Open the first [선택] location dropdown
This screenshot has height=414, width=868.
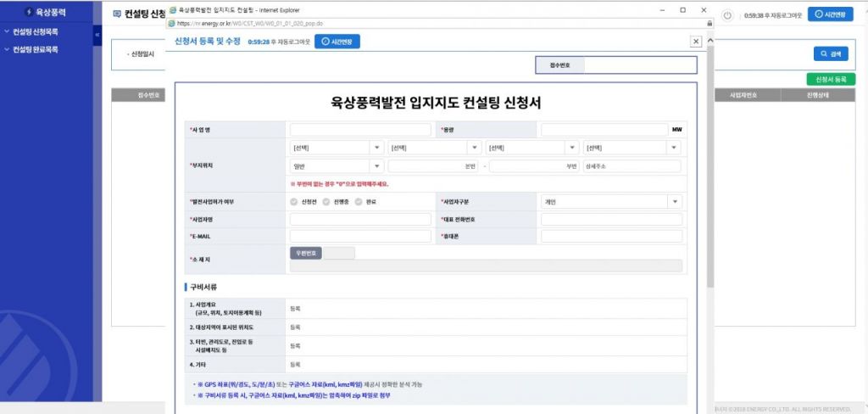[337, 148]
